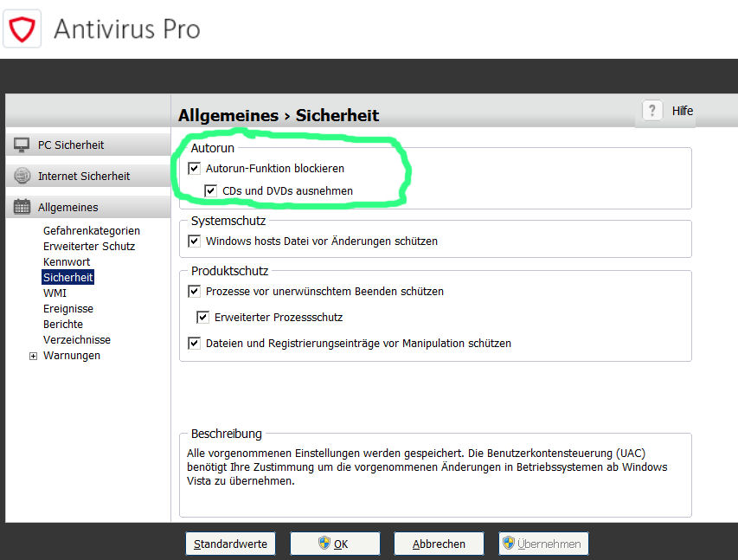Click the Allgemeines calendar icon
Image resolution: width=738 pixels, height=560 pixels.
coord(22,207)
